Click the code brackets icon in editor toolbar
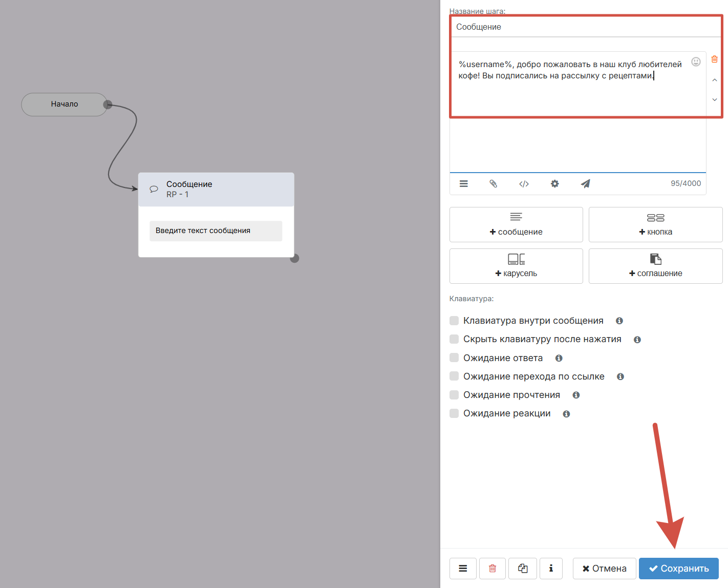 point(524,184)
